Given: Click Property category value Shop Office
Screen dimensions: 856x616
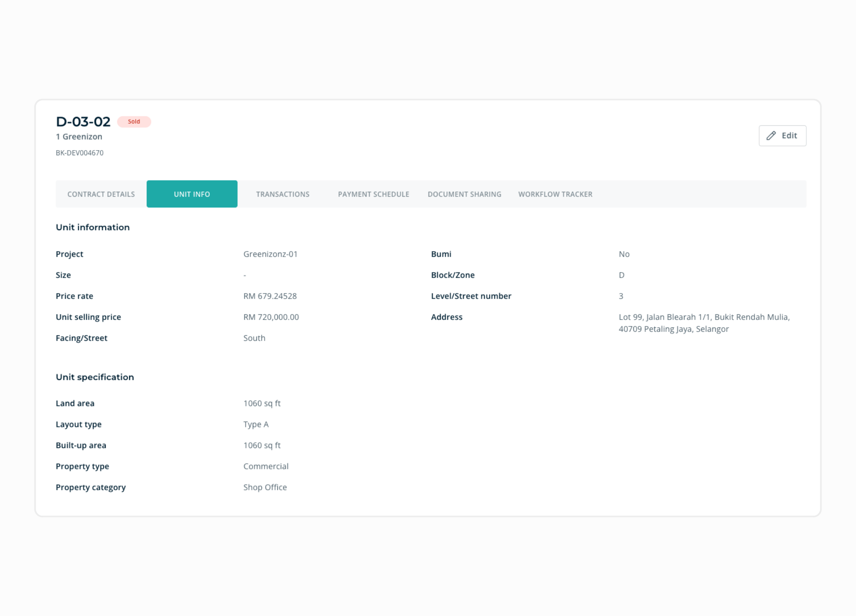Looking at the screenshot, I should (x=265, y=487).
